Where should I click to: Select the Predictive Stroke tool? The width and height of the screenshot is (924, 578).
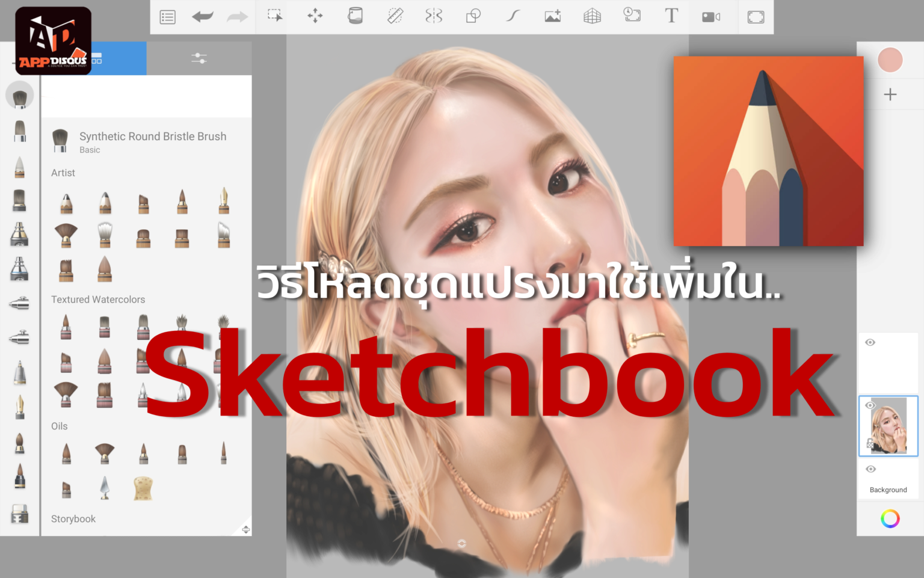512,16
